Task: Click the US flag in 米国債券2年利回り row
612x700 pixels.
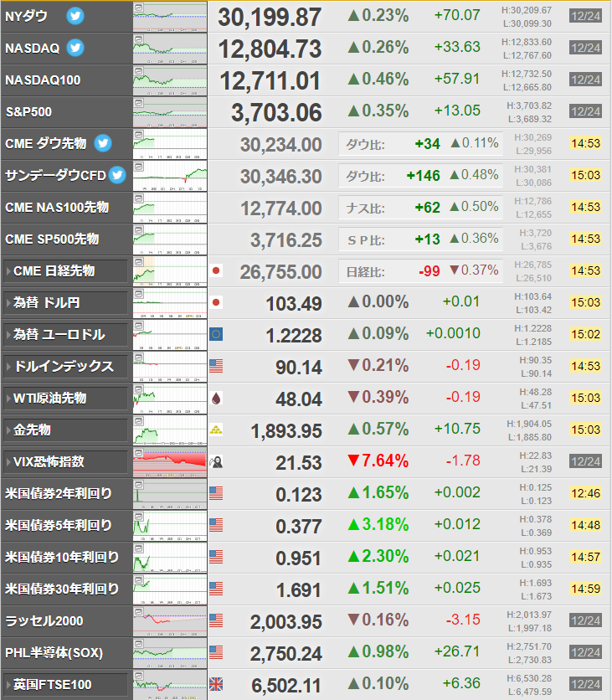Action: click(216, 493)
